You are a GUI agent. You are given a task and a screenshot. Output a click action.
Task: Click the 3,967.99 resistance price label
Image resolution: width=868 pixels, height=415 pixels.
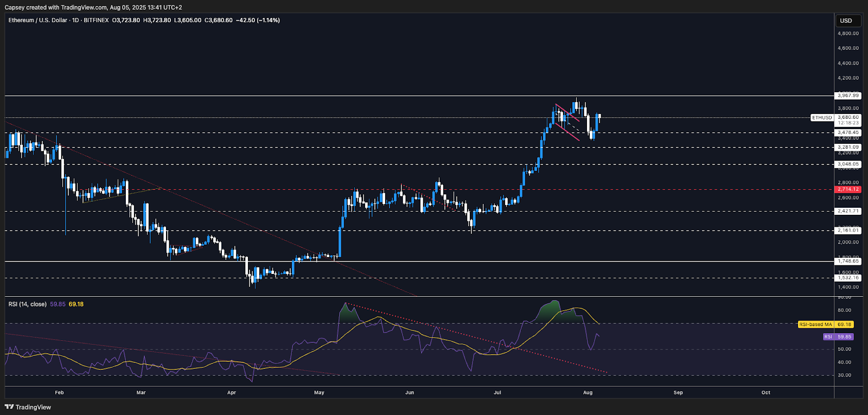[847, 95]
